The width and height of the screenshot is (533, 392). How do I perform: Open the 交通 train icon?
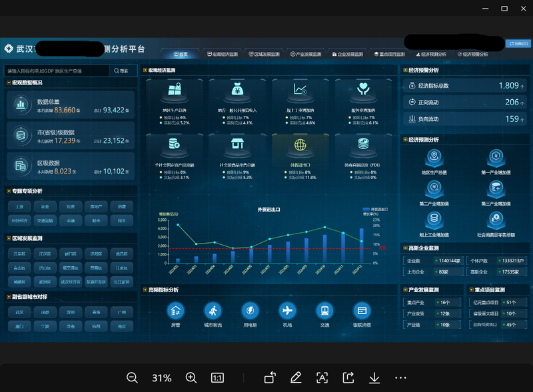[x=324, y=310]
